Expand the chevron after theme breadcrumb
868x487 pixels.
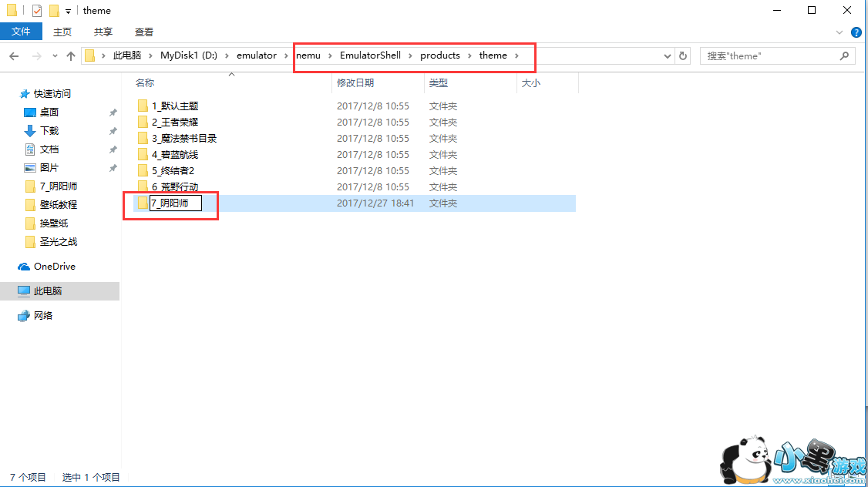point(516,56)
